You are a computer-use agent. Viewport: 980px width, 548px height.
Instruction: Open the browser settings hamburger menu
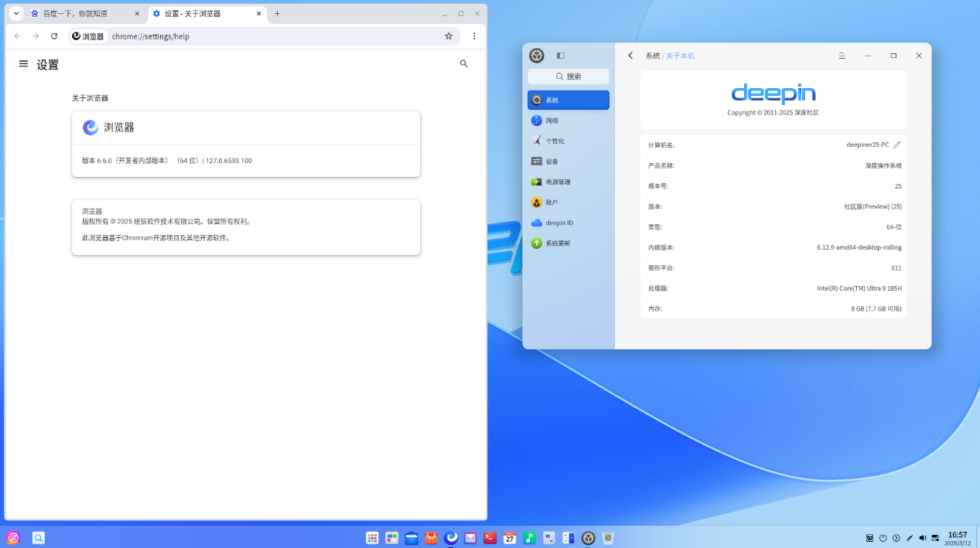point(23,64)
